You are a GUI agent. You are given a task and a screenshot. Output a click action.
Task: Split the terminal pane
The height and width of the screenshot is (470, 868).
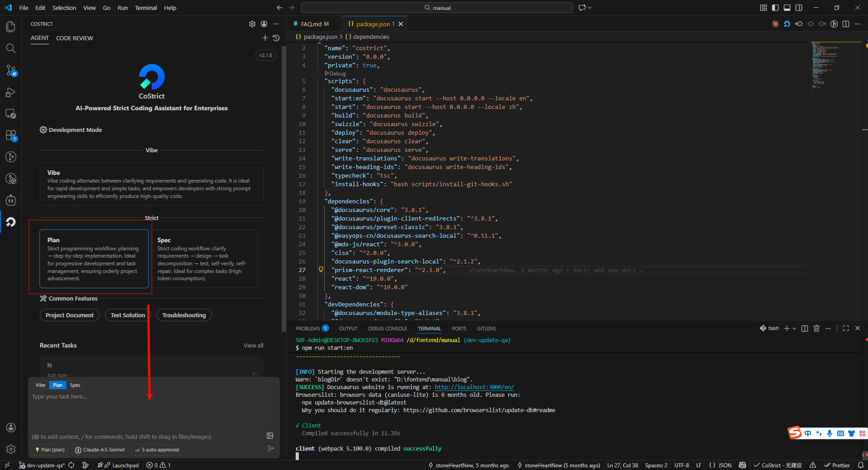coord(805,329)
